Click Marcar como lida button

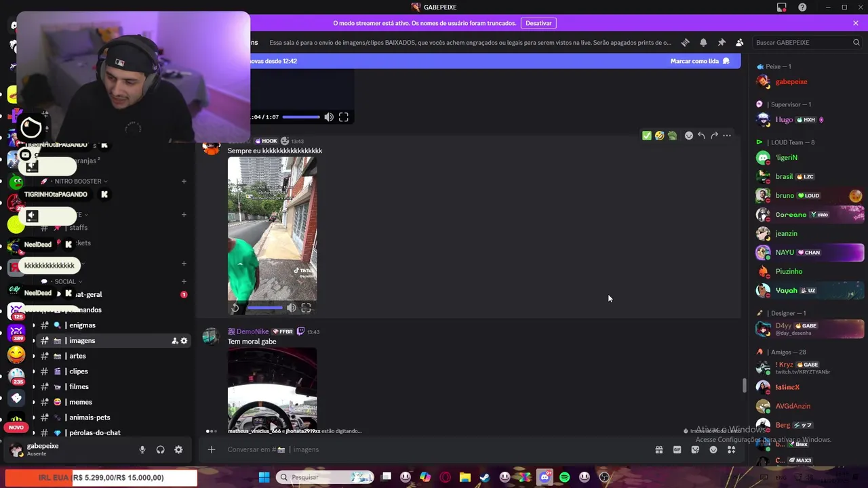(700, 61)
